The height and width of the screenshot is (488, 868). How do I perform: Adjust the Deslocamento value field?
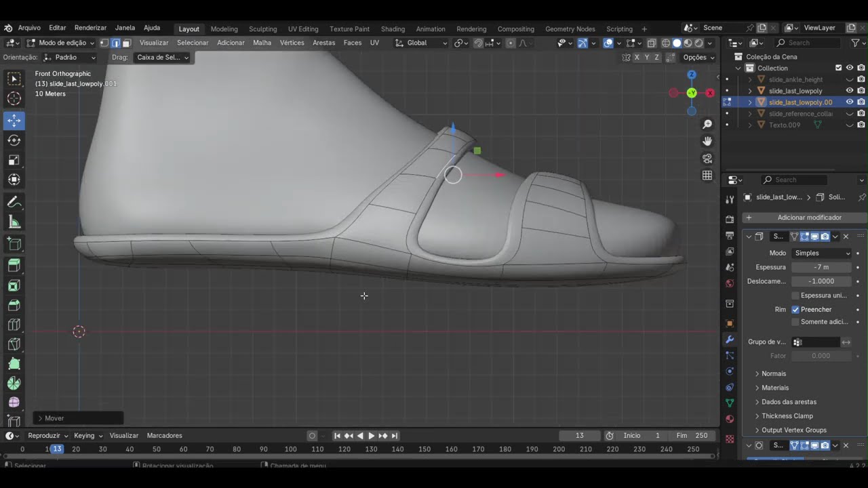pos(821,281)
